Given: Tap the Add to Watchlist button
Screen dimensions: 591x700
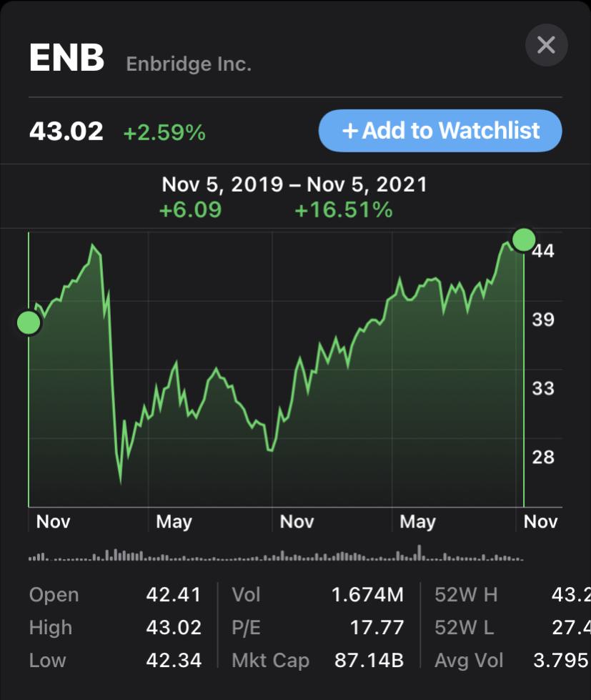Looking at the screenshot, I should tap(440, 131).
